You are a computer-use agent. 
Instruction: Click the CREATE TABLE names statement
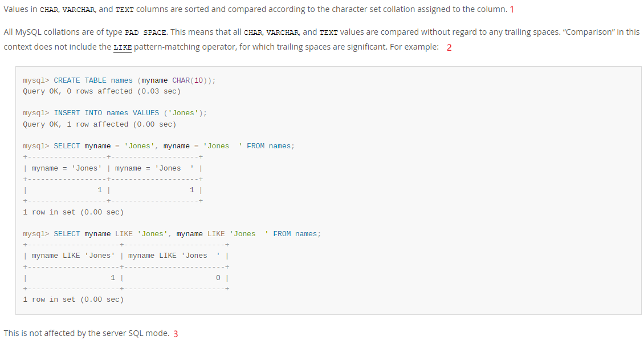click(x=134, y=80)
